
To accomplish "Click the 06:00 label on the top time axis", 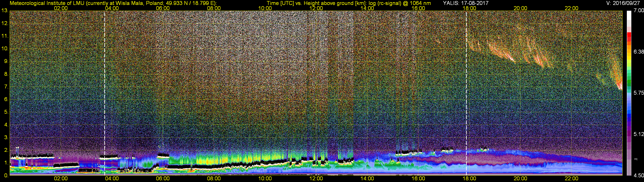I will click(163, 8).
